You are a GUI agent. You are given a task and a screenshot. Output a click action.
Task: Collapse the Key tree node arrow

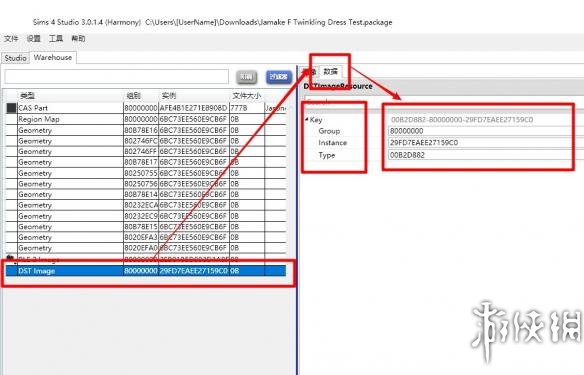(307, 120)
